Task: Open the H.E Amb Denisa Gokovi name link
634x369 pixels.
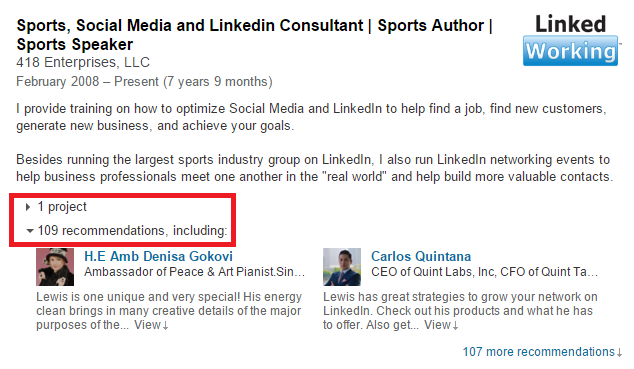Action: (158, 256)
